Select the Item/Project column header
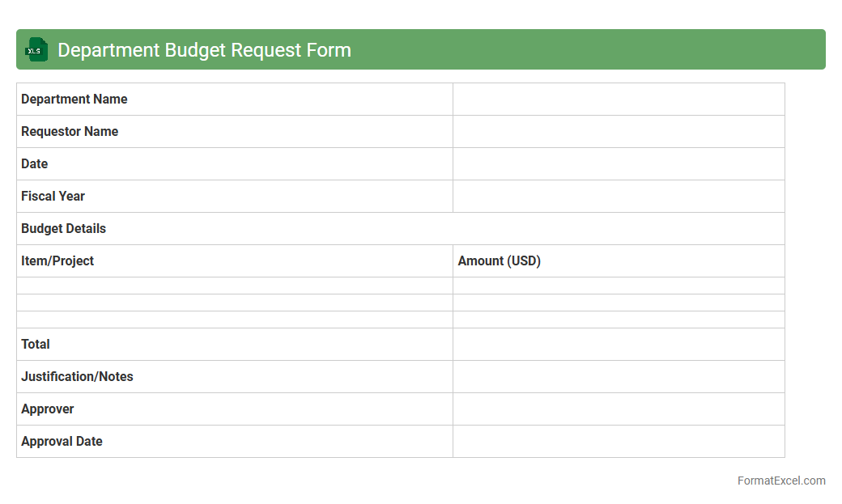The width and height of the screenshot is (842, 504). 234,261
